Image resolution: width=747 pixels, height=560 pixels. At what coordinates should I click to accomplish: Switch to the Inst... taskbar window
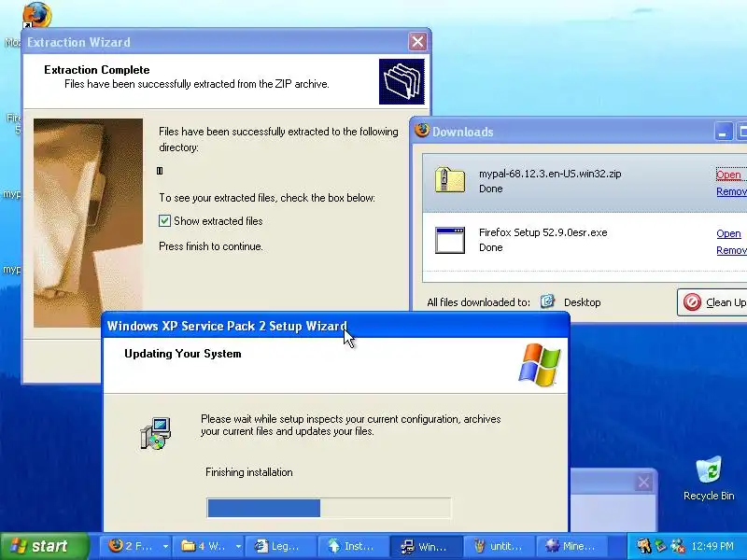pos(353,546)
